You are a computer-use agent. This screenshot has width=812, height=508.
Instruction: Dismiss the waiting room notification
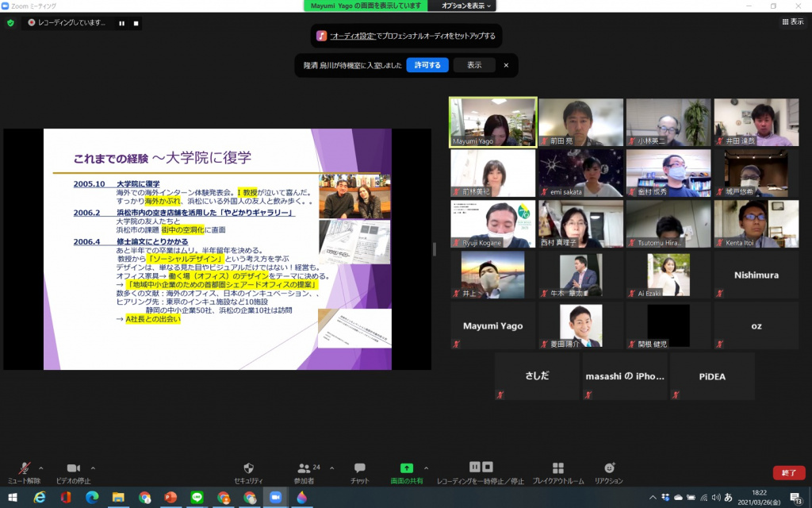click(506, 65)
